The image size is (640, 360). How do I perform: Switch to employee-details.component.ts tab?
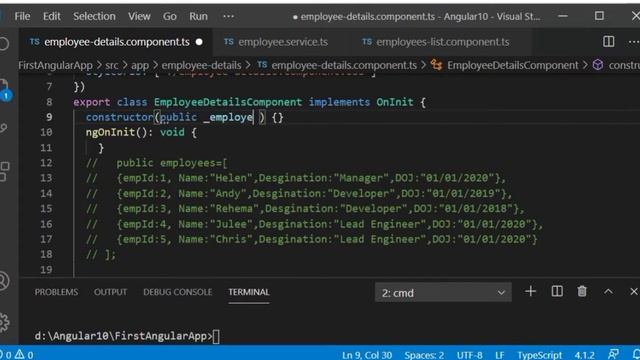[117, 42]
